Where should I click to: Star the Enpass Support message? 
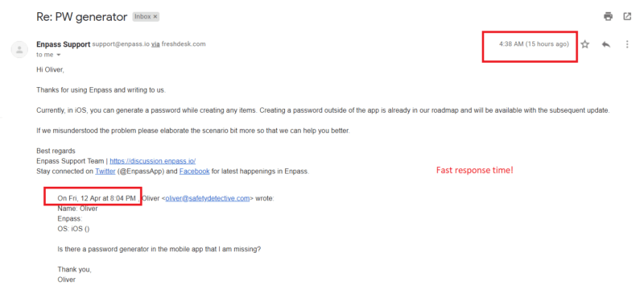click(x=585, y=44)
